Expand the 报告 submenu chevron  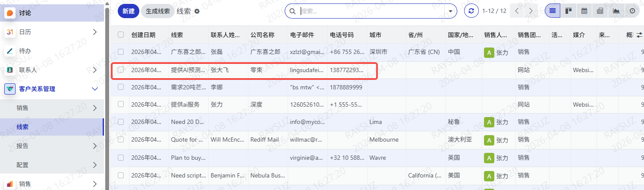tap(95, 146)
